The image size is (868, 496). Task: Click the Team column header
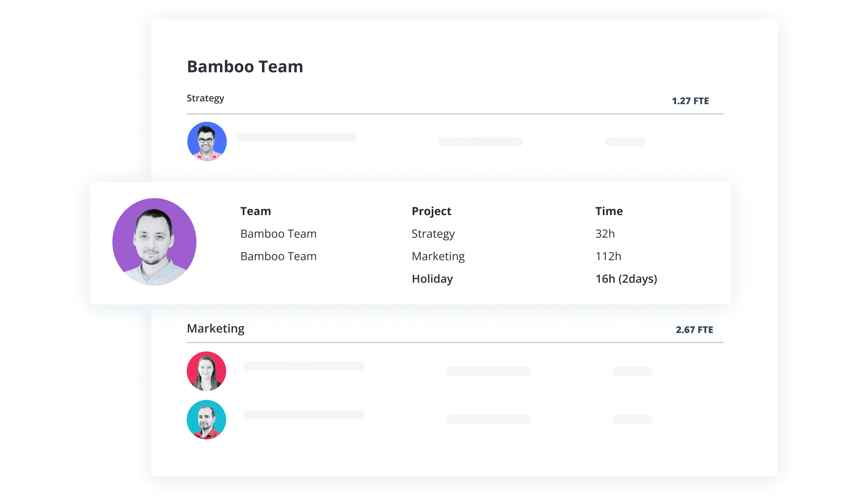[256, 211]
